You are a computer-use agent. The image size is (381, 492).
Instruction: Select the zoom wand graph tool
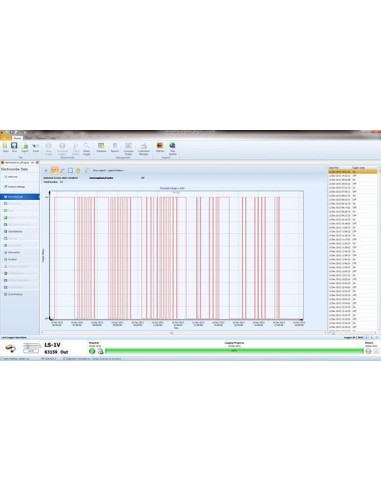[62, 170]
